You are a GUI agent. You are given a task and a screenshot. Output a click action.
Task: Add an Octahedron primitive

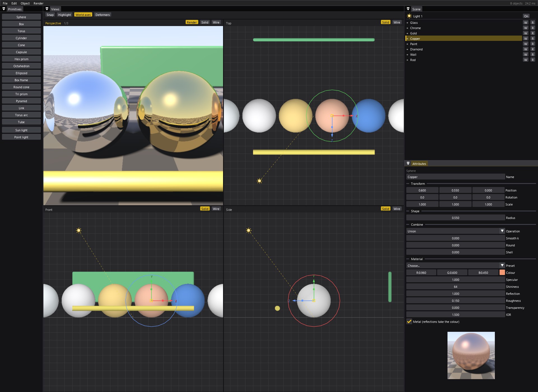click(x=21, y=66)
